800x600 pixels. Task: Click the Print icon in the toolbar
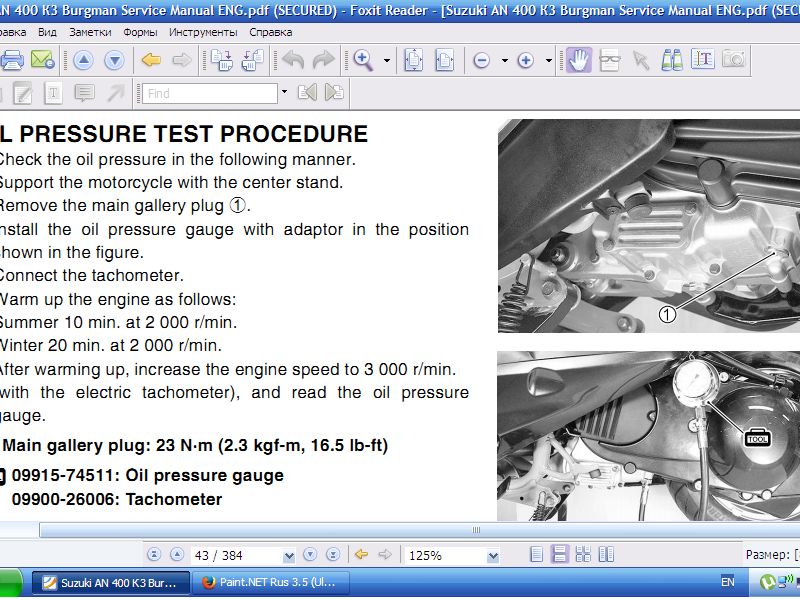click(x=11, y=60)
